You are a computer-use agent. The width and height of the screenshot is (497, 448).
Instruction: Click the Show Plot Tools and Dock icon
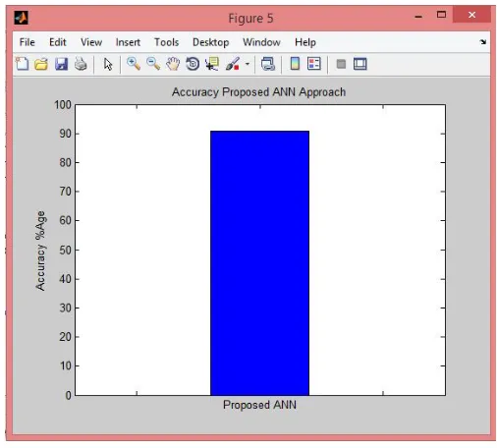(360, 64)
